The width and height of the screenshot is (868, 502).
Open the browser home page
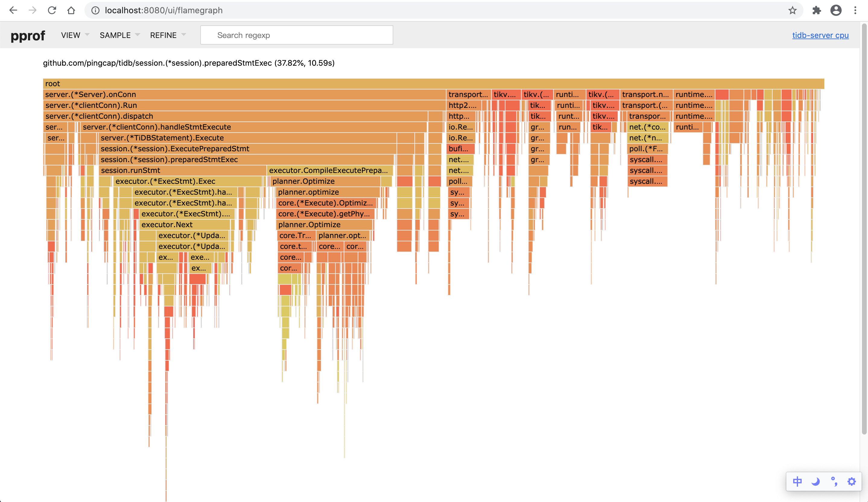71,10
